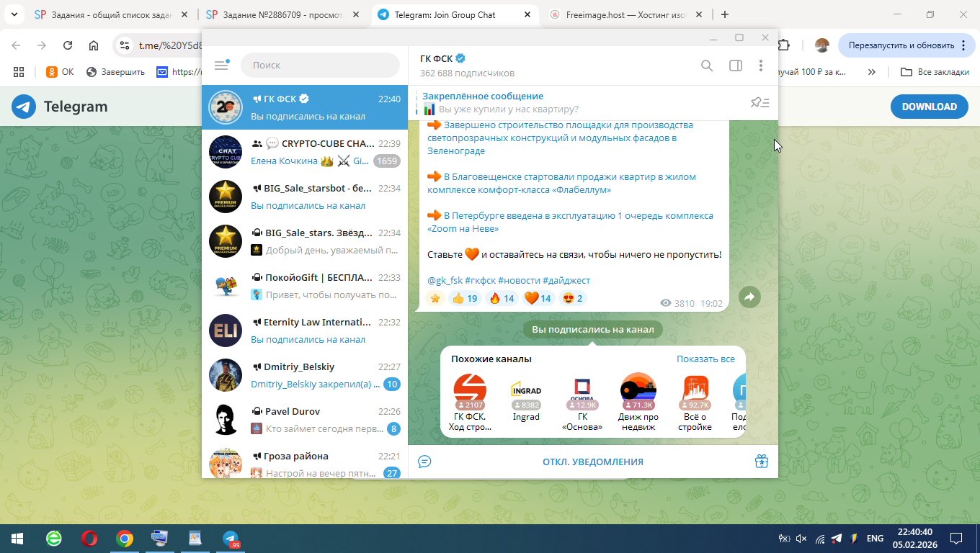Screen dimensions: 980x553
Task: Click Перезапустить и обновить in Chrome
Action: pyautogui.click(x=906, y=45)
